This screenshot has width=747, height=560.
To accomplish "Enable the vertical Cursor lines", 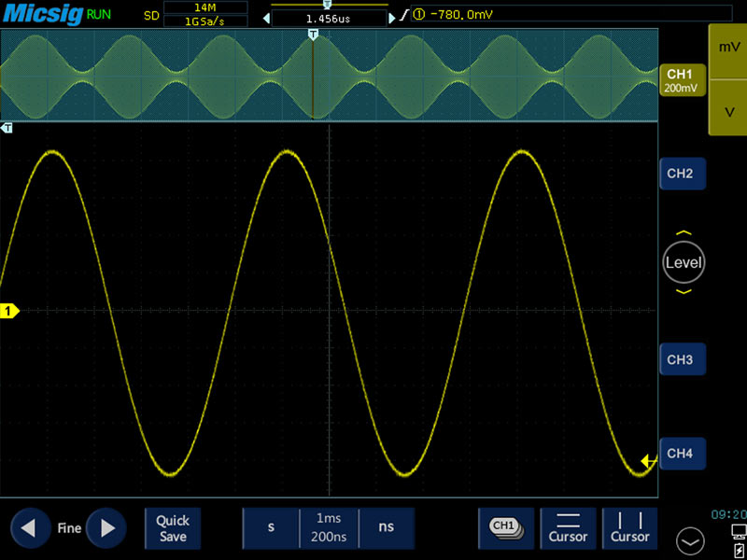I will pyautogui.click(x=630, y=528).
